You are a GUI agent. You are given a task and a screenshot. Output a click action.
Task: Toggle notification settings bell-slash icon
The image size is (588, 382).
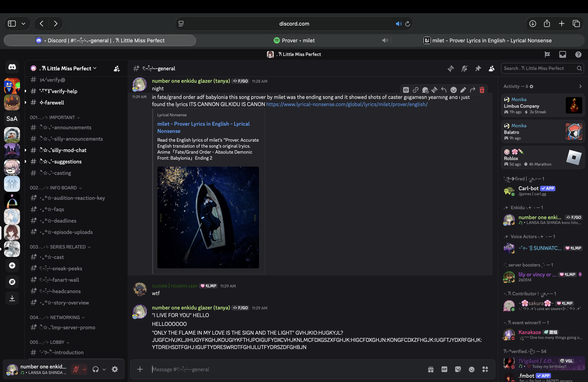pos(464,68)
